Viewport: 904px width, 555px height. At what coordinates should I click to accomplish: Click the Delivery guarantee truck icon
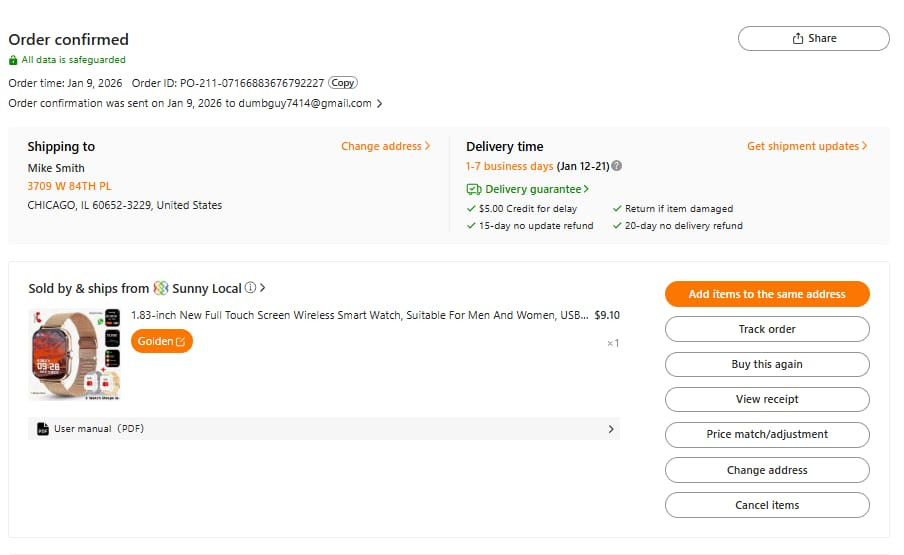tap(474, 189)
